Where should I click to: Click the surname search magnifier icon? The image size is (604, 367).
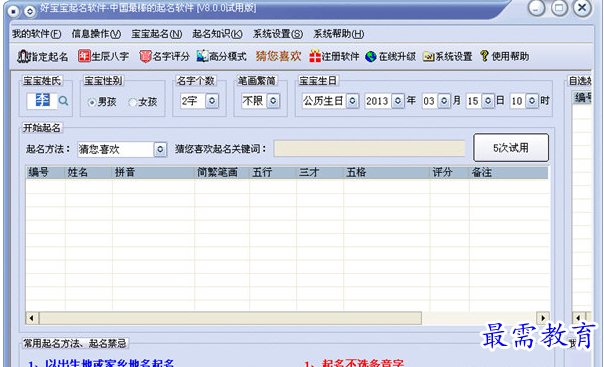[64, 101]
